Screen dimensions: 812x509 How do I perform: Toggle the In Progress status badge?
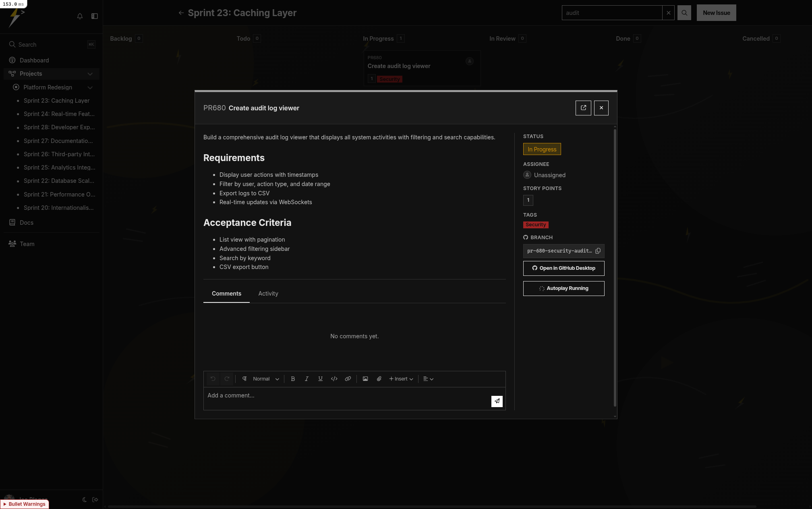(542, 149)
